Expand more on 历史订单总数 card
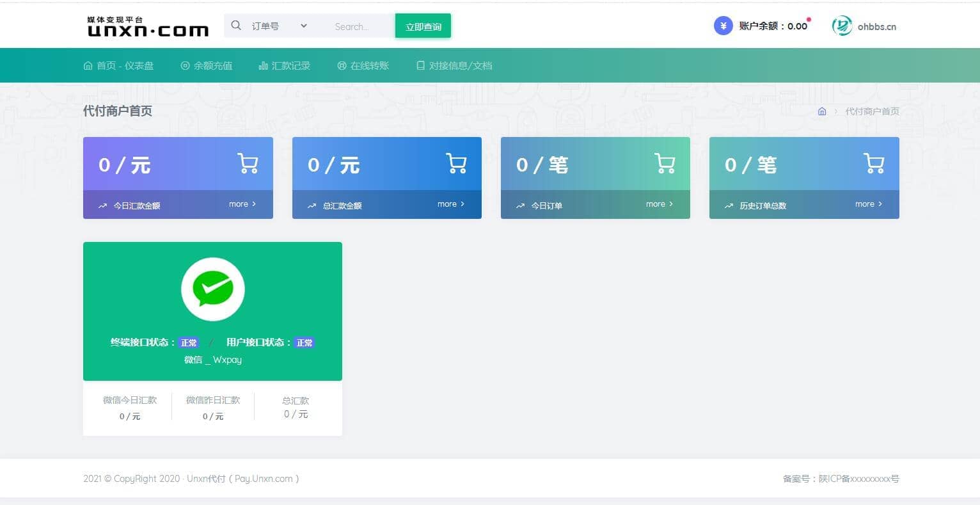Viewport: 980px width, 505px height. [868, 204]
